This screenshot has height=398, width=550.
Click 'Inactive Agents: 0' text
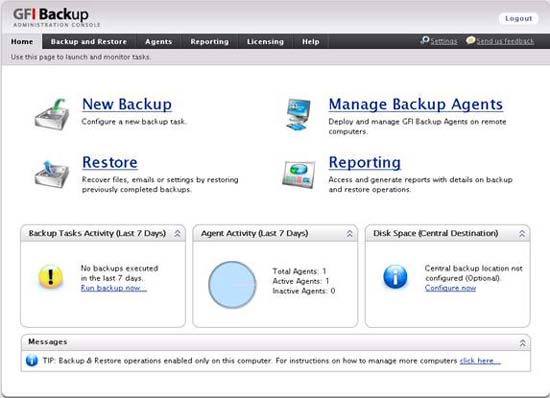304,291
